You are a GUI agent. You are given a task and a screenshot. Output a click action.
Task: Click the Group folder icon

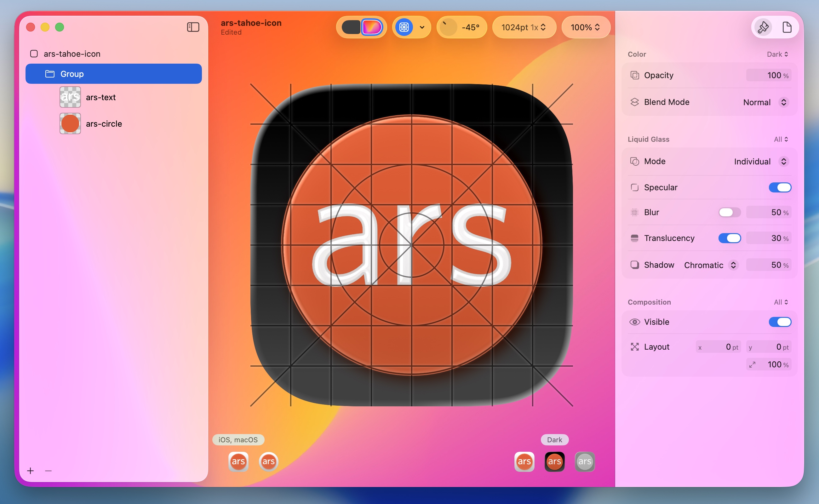tap(50, 74)
